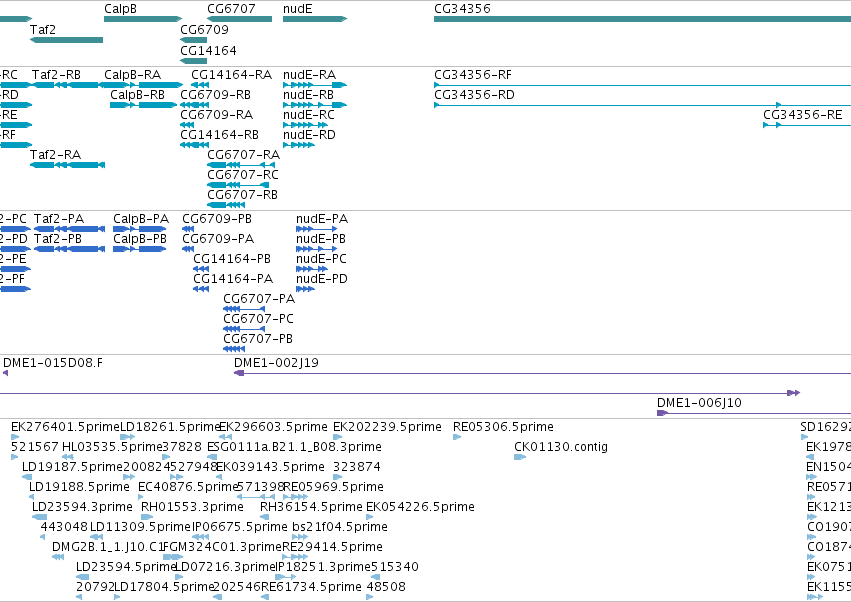This screenshot has width=851, height=602.
Task: Click the Taf2 gene label
Action: (x=43, y=29)
